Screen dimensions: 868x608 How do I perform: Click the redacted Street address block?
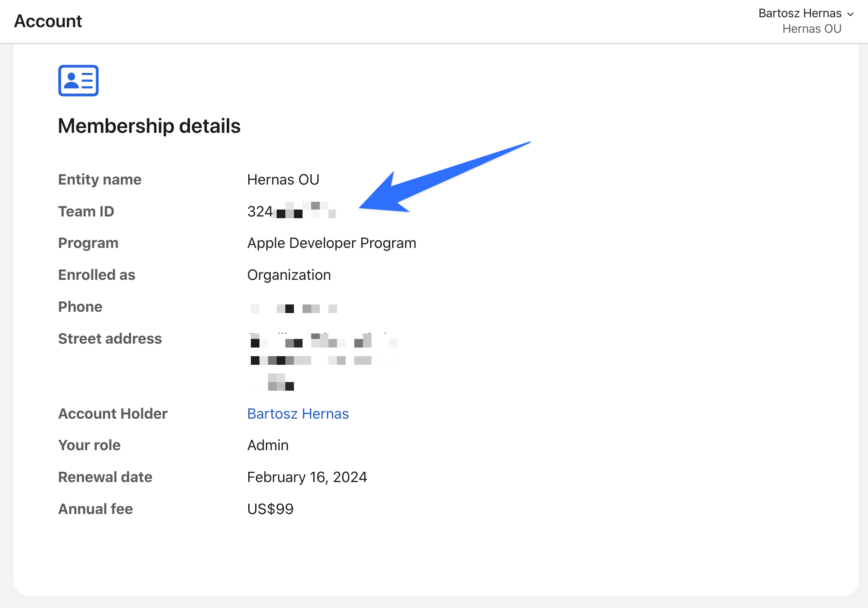[x=323, y=360]
